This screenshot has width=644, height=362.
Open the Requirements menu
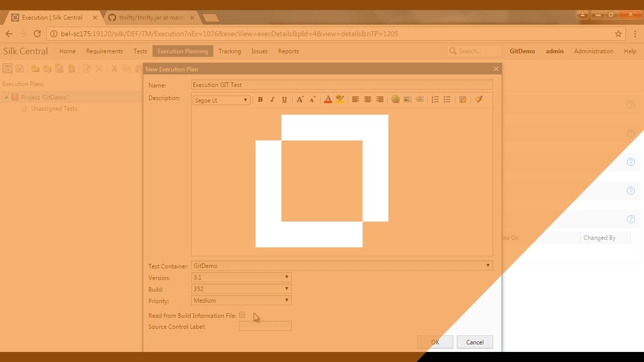[x=104, y=51]
